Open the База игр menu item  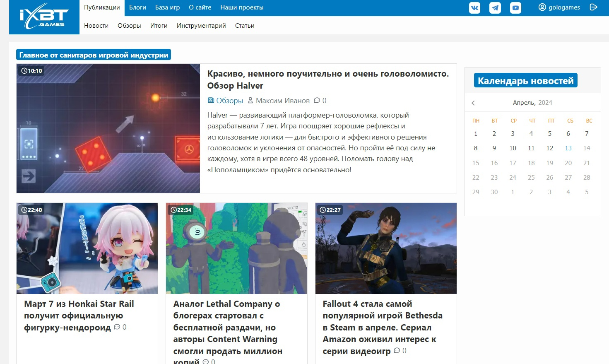[167, 7]
